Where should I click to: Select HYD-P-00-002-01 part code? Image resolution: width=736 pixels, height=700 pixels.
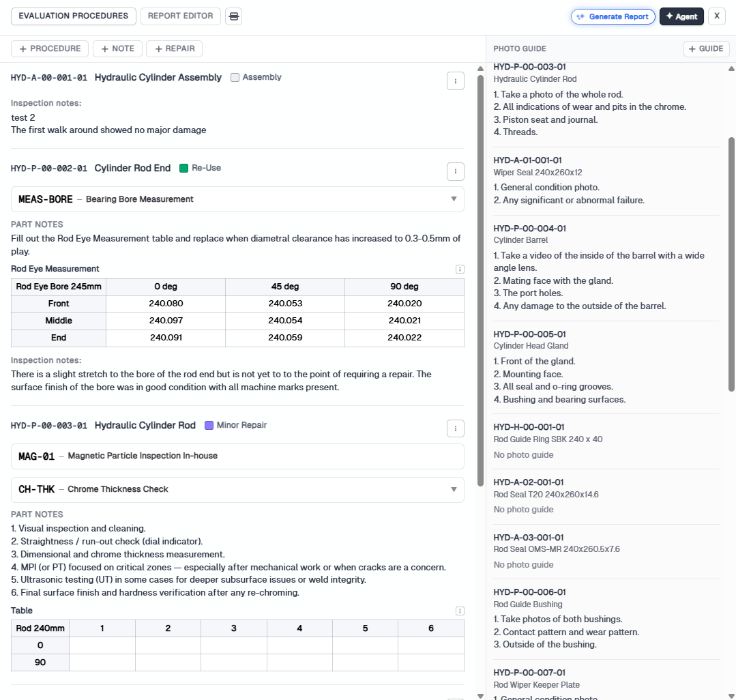tap(49, 169)
